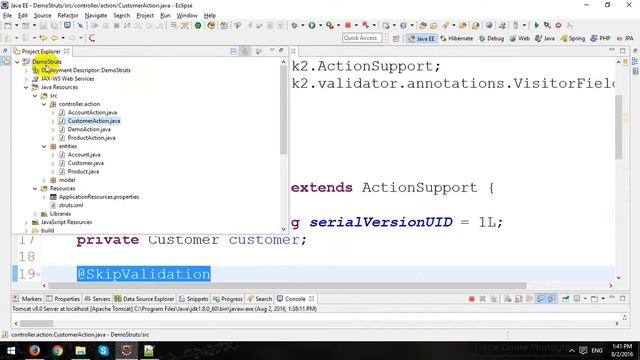Collapse the Java Resources node
Screen dimensions: 640x360
(x=26, y=87)
